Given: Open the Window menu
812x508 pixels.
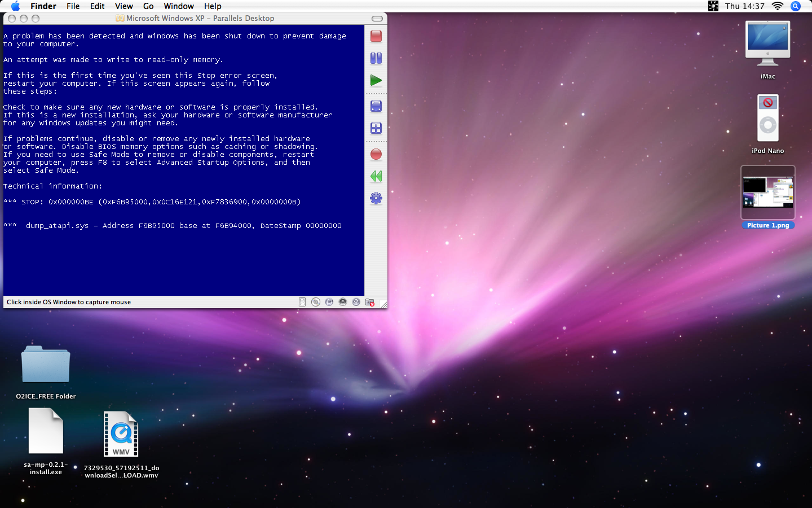Looking at the screenshot, I should coord(179,6).
